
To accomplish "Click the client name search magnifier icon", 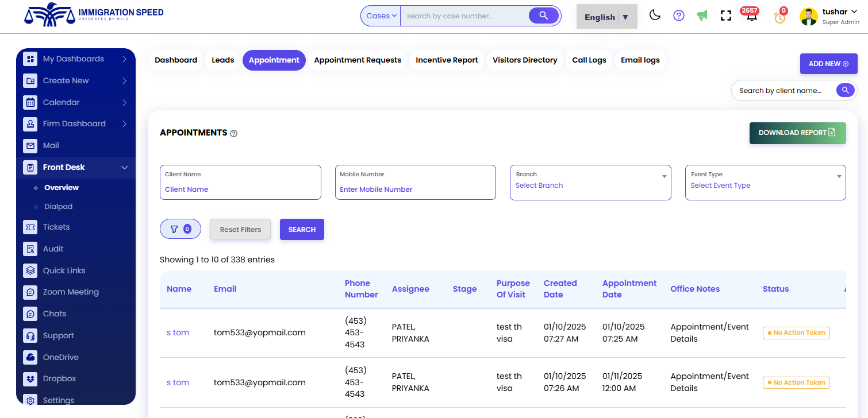I will pyautogui.click(x=845, y=90).
